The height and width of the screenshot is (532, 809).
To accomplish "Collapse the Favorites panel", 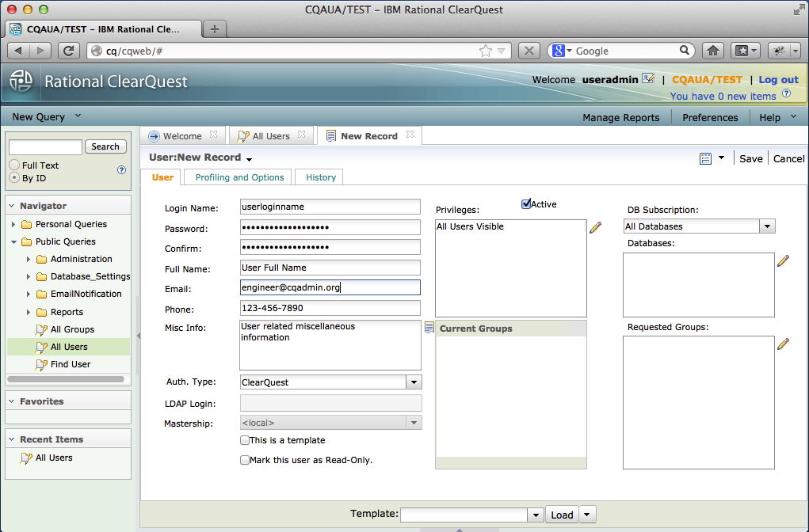I will (12, 401).
